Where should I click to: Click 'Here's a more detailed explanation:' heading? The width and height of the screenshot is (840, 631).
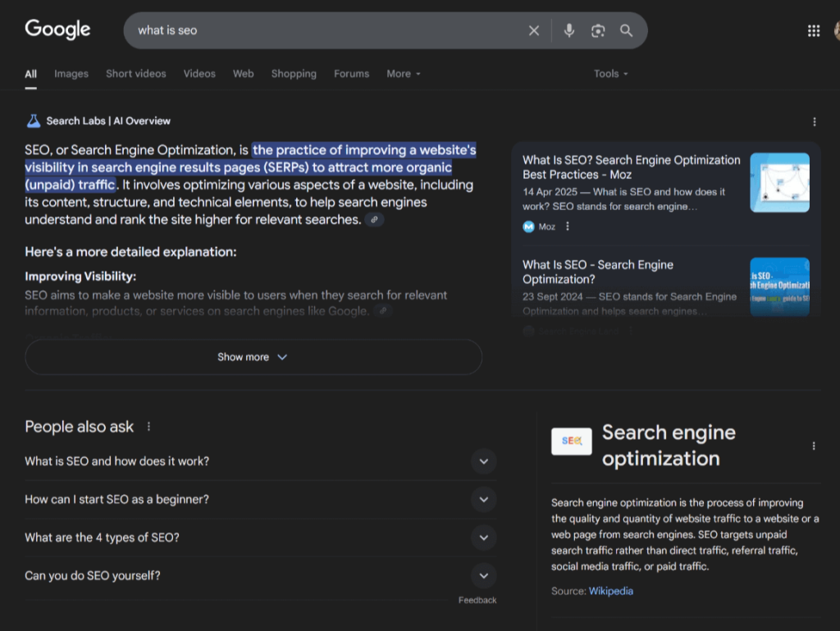click(130, 252)
